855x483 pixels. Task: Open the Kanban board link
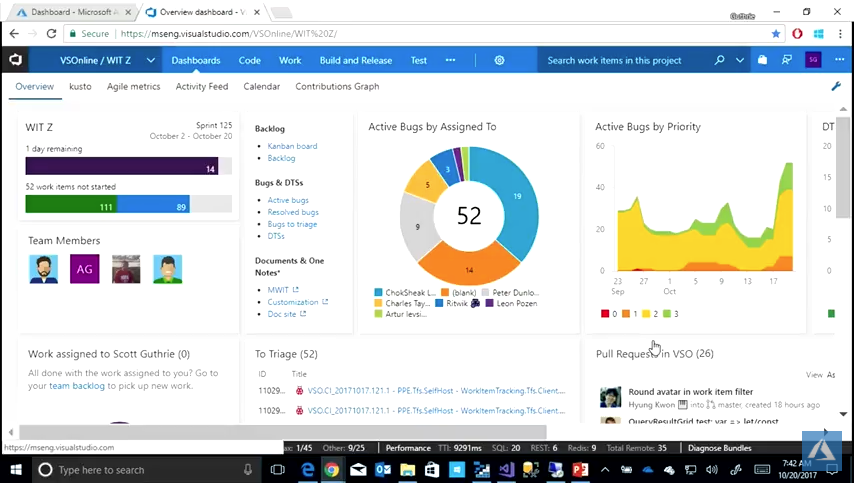(292, 146)
